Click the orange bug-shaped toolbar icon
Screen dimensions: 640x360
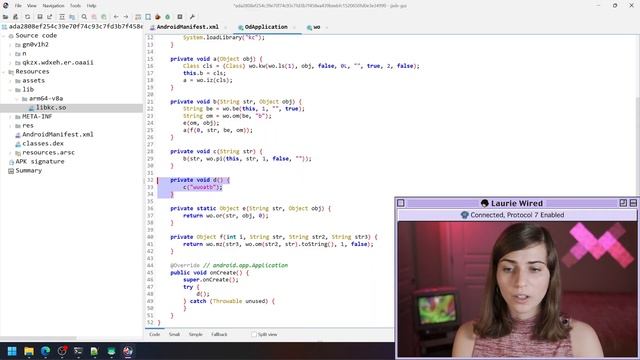(x=158, y=17)
